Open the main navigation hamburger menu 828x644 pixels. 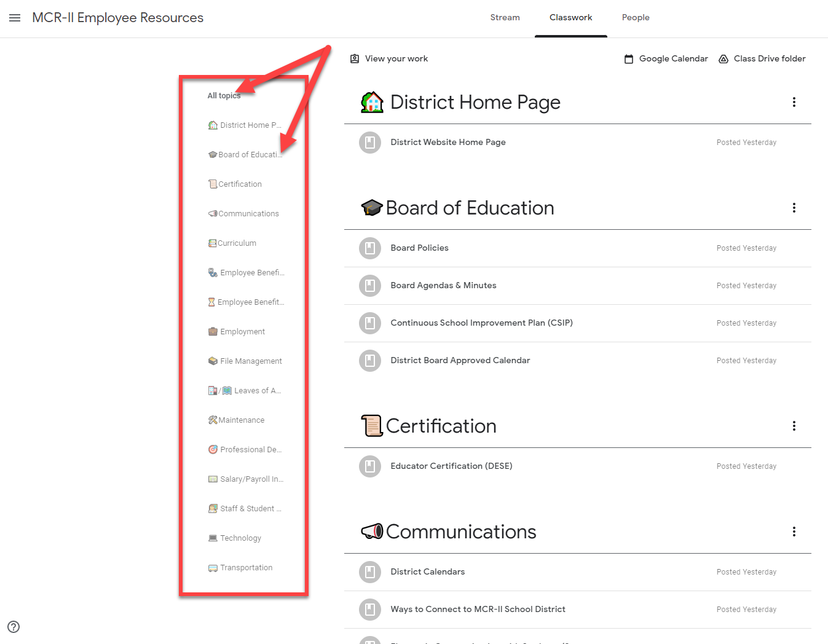tap(15, 17)
